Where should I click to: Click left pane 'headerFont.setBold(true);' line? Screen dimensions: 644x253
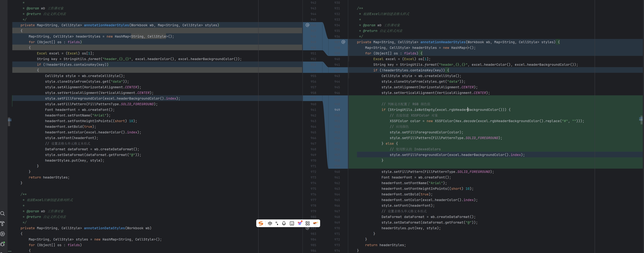click(71, 127)
